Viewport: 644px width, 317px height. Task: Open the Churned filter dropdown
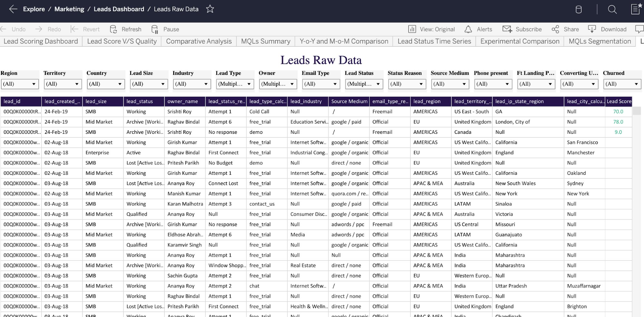(622, 84)
